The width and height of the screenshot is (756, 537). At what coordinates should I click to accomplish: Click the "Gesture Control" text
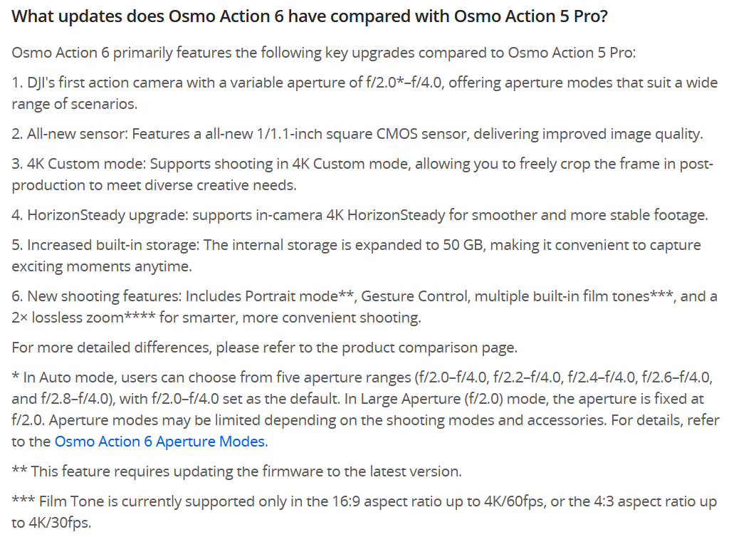click(407, 296)
